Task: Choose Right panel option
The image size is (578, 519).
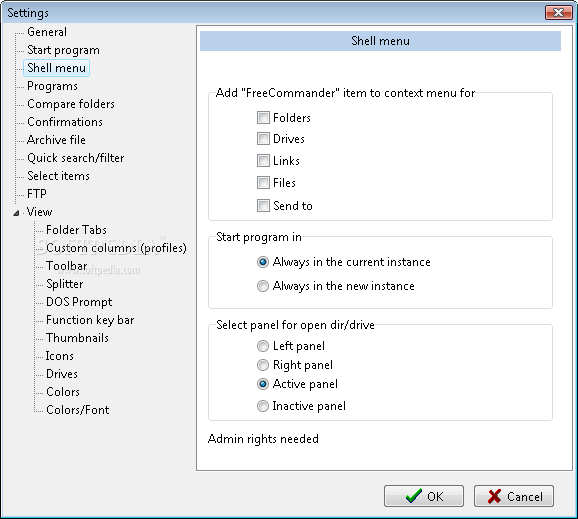Action: coord(262,365)
